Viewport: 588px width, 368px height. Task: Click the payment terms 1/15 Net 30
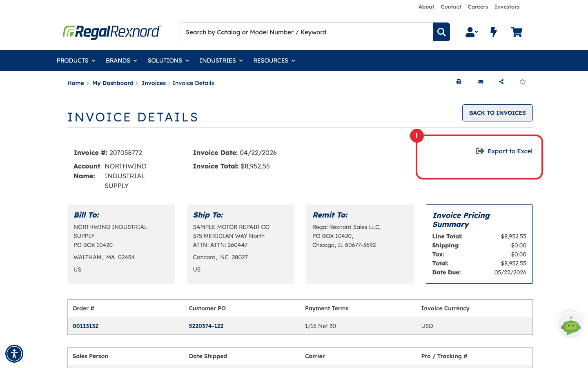321,326
